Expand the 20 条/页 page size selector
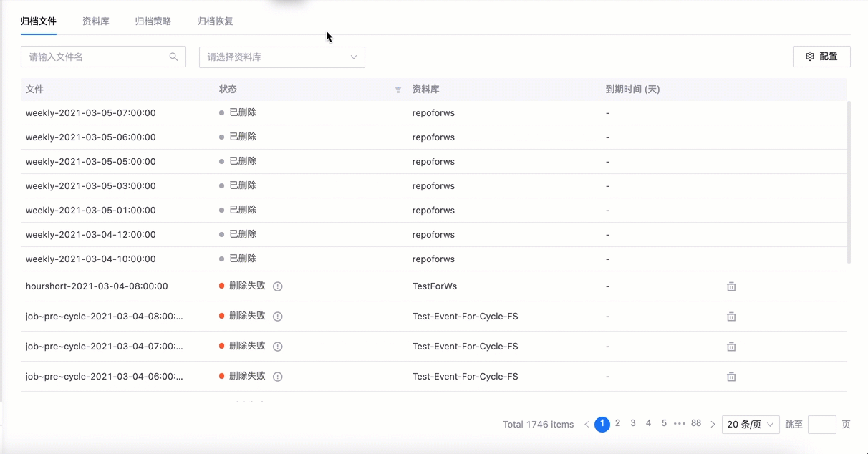The height and width of the screenshot is (454, 868). 751,425
